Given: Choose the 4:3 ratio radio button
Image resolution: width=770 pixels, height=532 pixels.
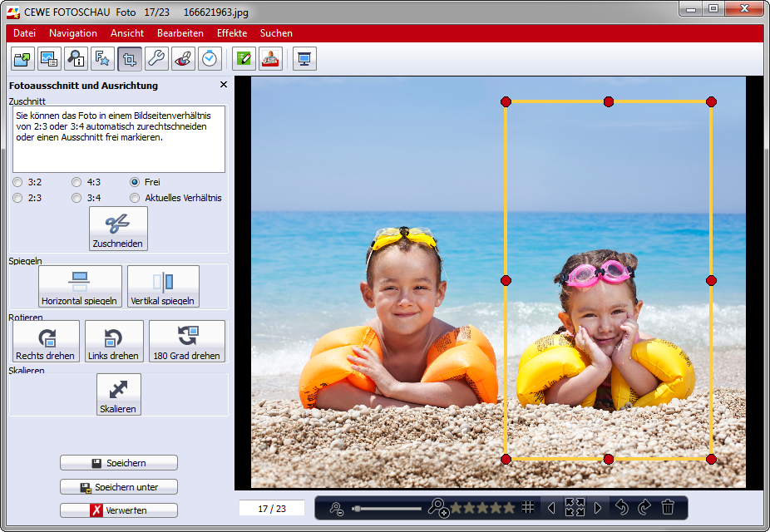Looking at the screenshot, I should [77, 182].
